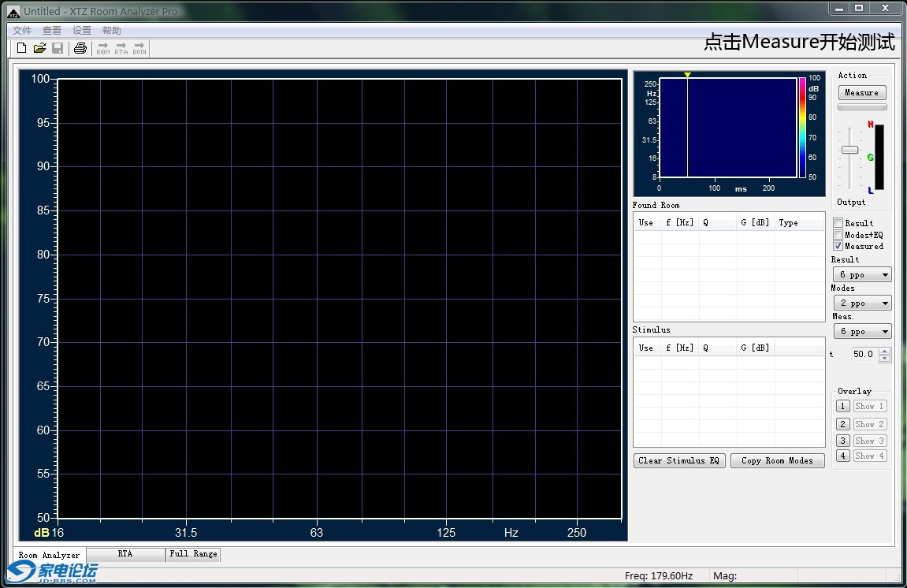
Task: Click the XTZ app icon in title bar
Action: tap(13, 12)
